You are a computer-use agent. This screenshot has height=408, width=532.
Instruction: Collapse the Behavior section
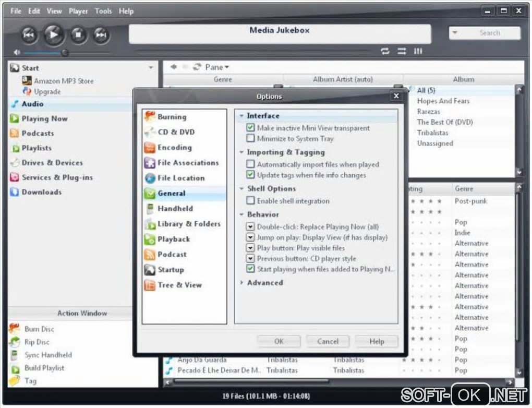point(241,214)
